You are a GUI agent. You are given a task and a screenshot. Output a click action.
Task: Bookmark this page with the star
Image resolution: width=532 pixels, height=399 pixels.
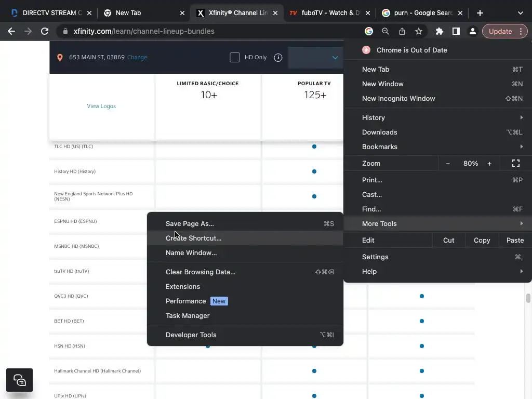(419, 31)
